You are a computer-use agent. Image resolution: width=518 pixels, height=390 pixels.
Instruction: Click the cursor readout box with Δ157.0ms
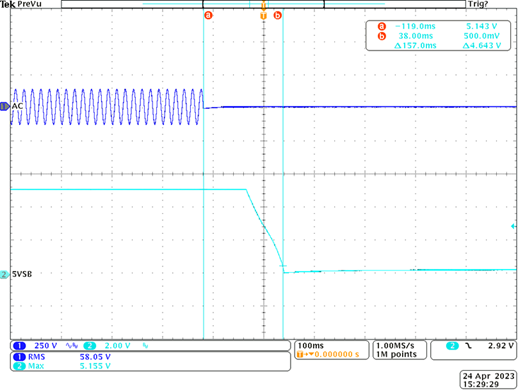[438, 36]
